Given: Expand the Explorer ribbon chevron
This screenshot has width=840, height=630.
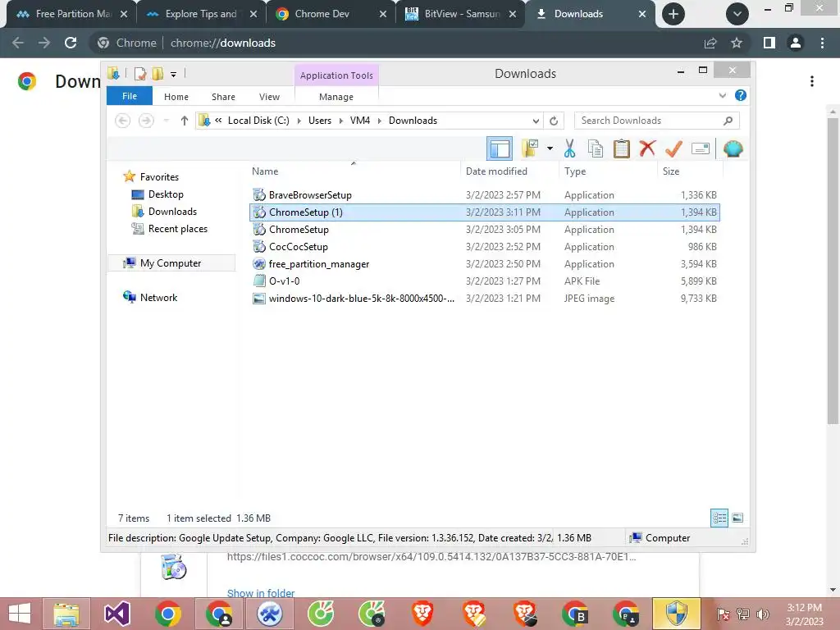Looking at the screenshot, I should (722, 95).
